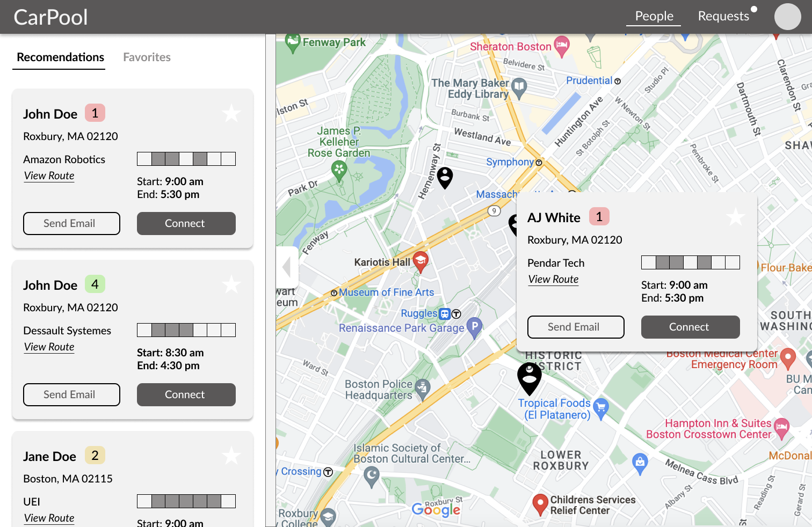Click the red 1 badge on AJ White
This screenshot has width=812, height=527.
(x=599, y=216)
